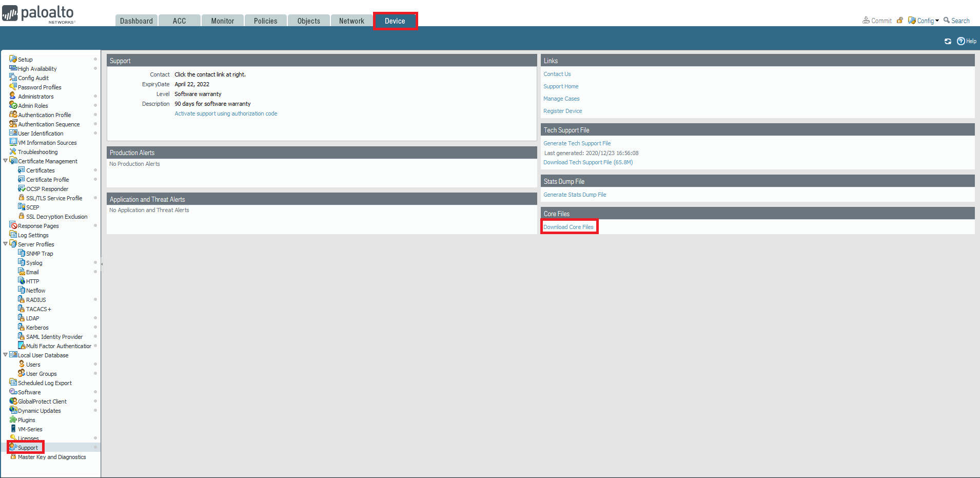
Task: Click the SNMP Trap icon
Action: coord(22,253)
